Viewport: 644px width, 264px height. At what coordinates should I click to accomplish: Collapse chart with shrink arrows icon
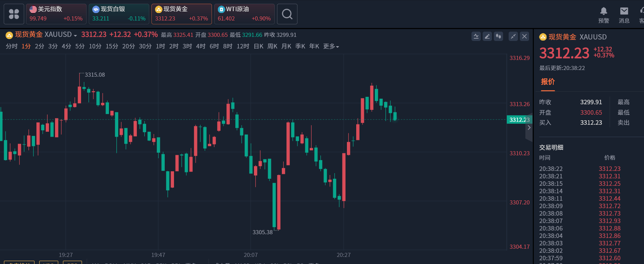coord(513,36)
